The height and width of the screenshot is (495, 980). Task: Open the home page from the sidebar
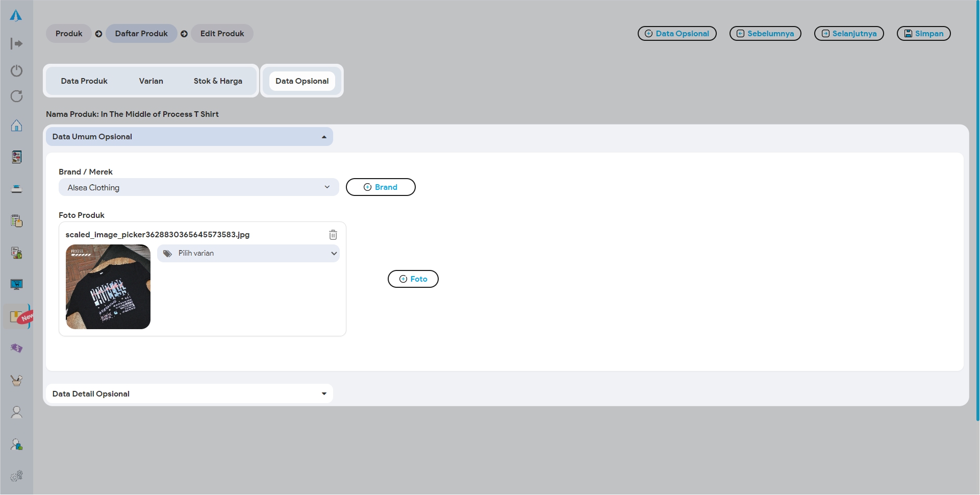coord(16,126)
